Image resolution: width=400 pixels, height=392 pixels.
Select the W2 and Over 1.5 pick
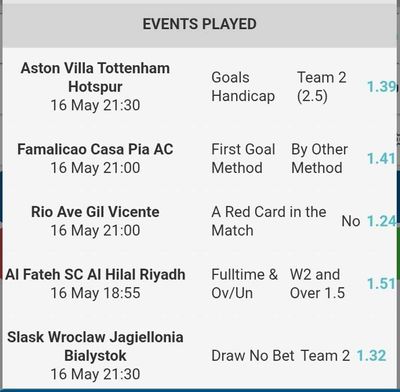coord(317,284)
